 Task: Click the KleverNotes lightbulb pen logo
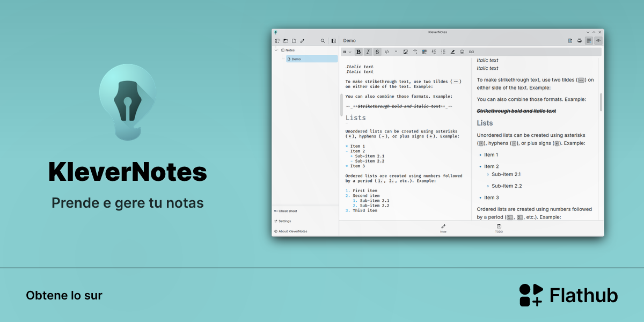[x=127, y=102]
